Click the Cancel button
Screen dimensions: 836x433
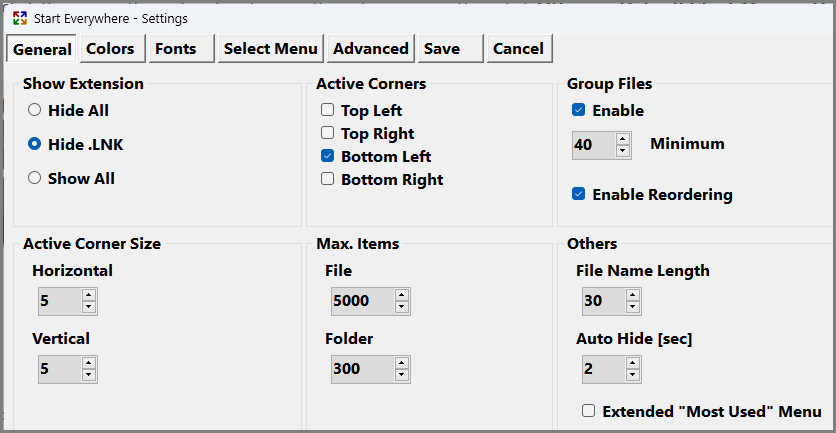point(518,48)
